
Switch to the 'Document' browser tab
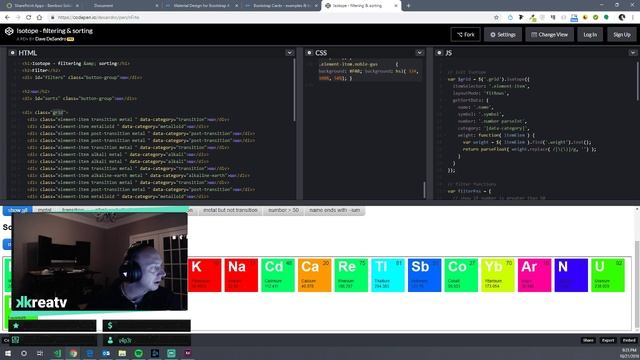coord(121,6)
